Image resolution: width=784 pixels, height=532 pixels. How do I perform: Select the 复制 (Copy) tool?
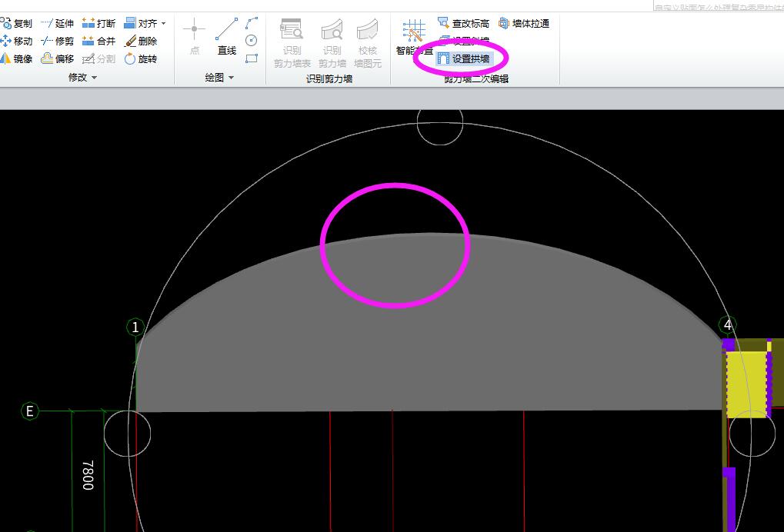coord(16,23)
